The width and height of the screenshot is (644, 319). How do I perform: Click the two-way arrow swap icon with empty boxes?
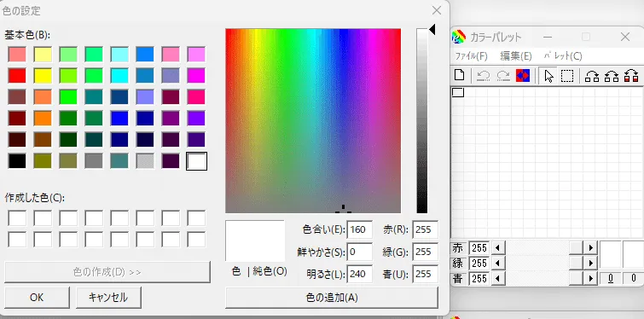pyautogui.click(x=612, y=76)
